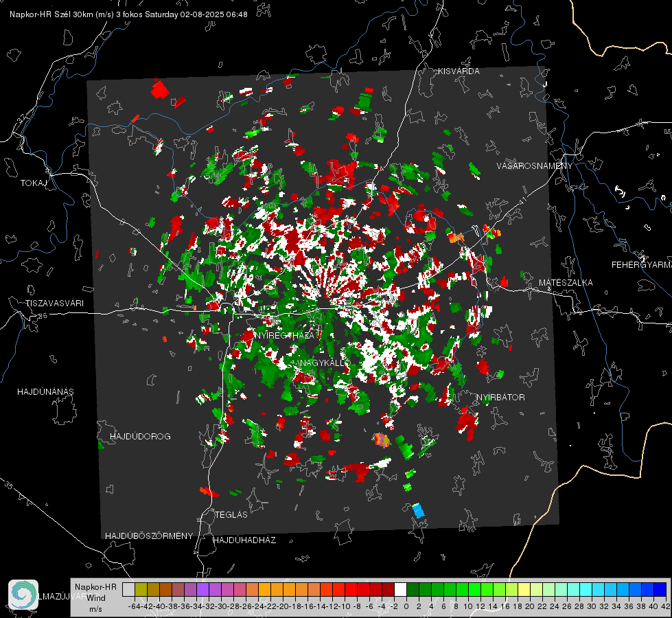Click the HAJDÚNÁNÁS town label
This screenshot has height=618, width=672.
[x=45, y=391]
